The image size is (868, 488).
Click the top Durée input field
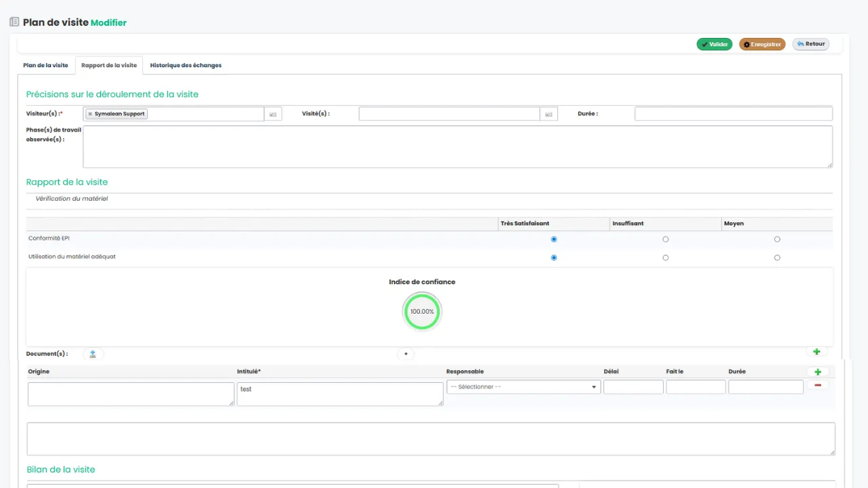click(x=734, y=114)
